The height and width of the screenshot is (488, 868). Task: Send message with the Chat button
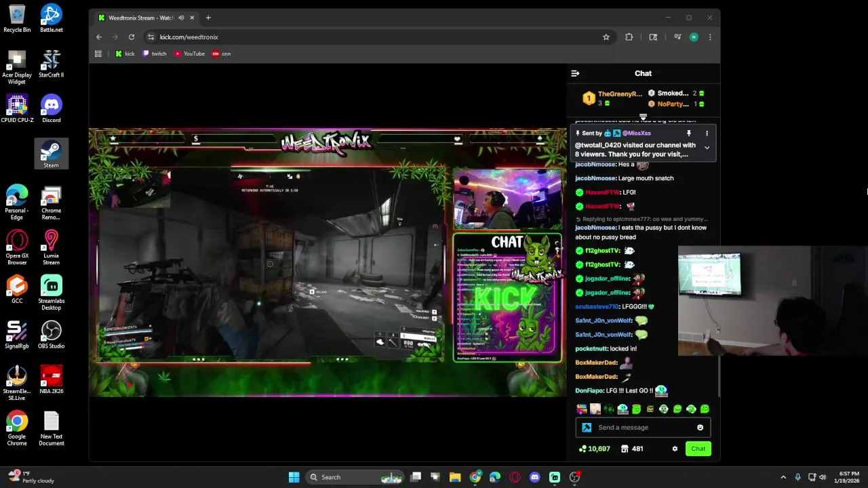click(x=698, y=449)
